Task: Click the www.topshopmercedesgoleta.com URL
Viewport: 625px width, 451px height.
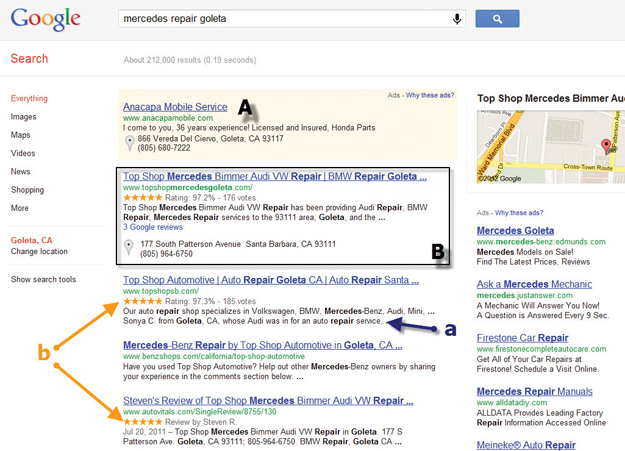Action: point(188,187)
